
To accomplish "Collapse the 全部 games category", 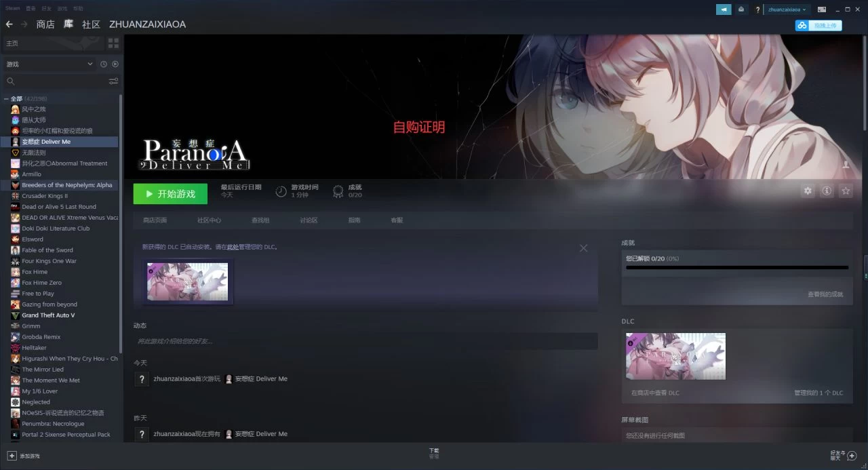I will [x=6, y=99].
